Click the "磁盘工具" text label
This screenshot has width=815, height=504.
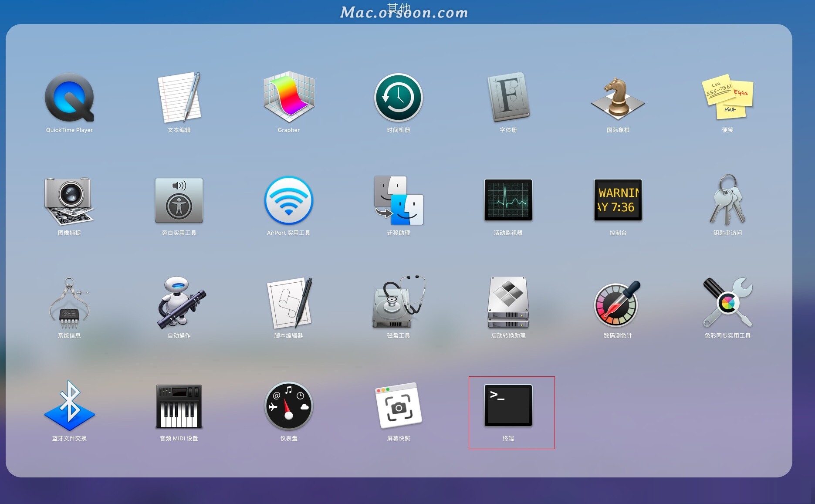point(399,335)
